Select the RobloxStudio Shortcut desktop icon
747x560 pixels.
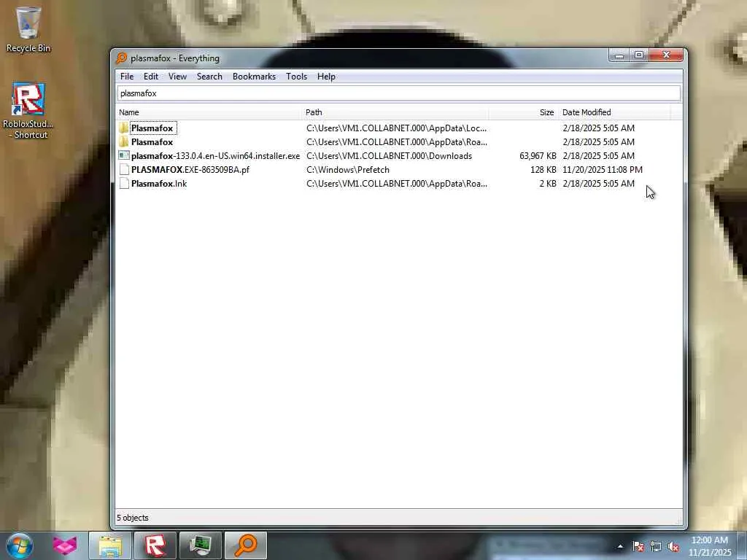point(28,111)
